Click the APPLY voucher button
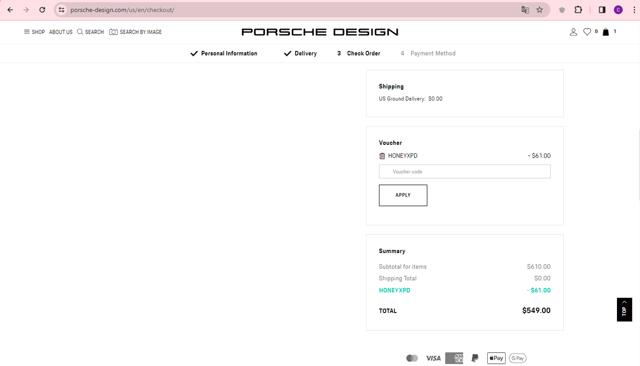This screenshot has height=366, width=640. 403,195
